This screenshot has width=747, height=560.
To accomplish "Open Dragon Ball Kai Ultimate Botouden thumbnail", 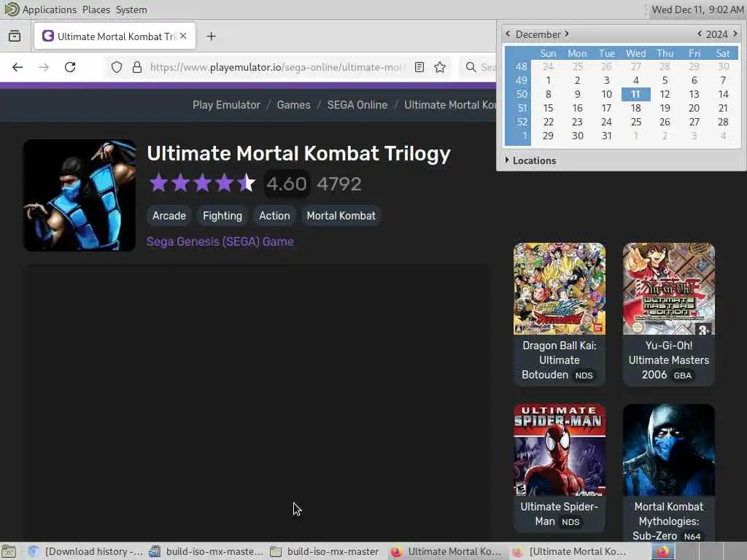I will point(560,289).
